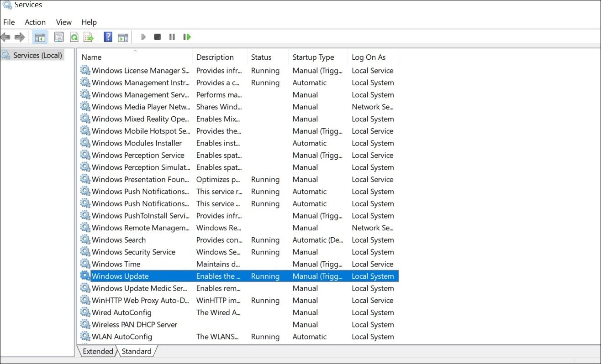Open the File menu
This screenshot has height=364, width=601.
pyautogui.click(x=9, y=22)
